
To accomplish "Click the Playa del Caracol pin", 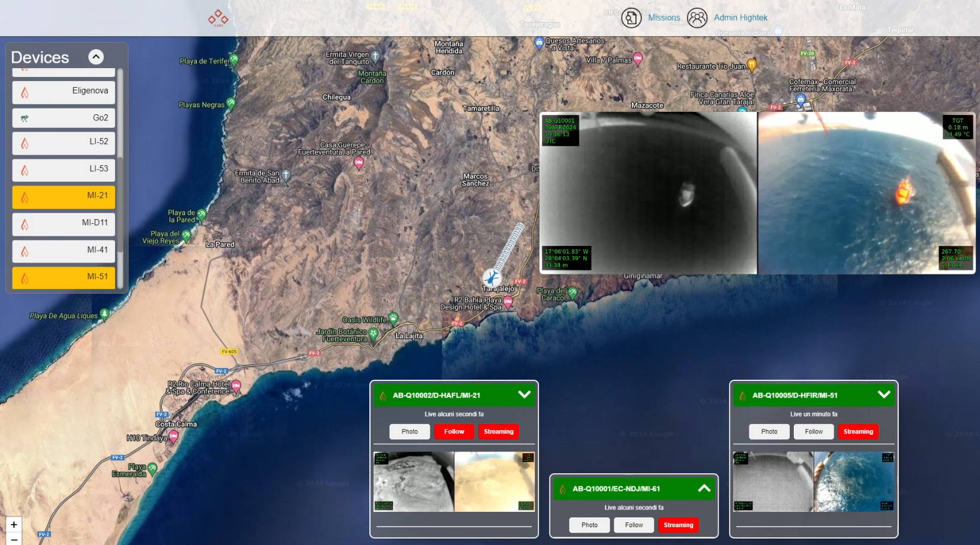I will coord(572,292).
